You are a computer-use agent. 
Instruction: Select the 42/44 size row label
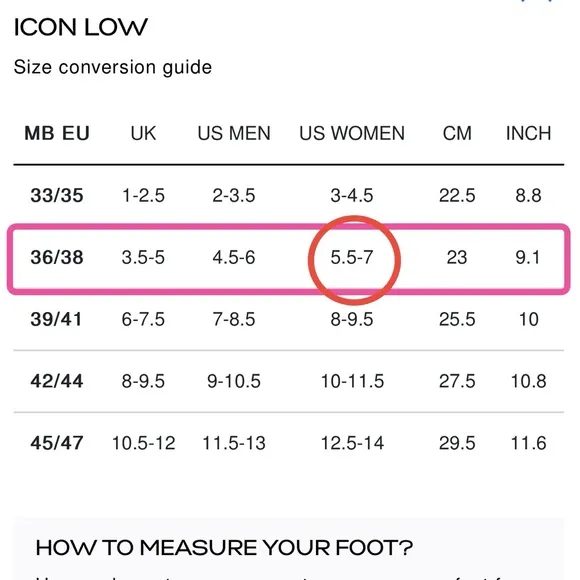(x=57, y=381)
